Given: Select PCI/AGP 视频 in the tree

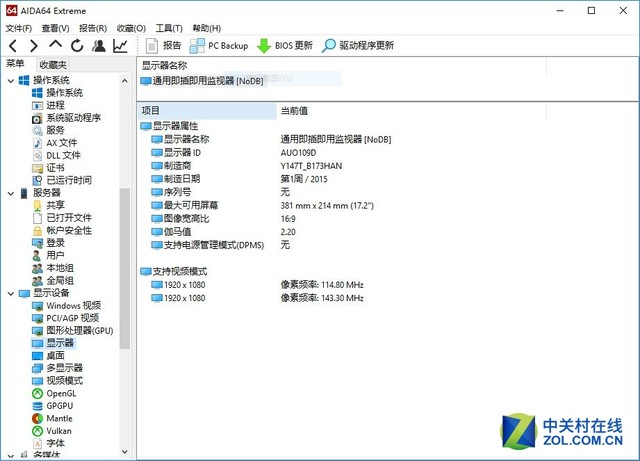Looking at the screenshot, I should pos(66,318).
